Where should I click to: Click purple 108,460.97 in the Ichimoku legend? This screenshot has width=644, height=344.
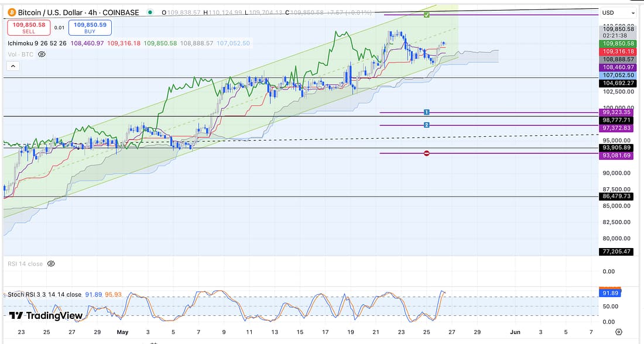click(87, 43)
